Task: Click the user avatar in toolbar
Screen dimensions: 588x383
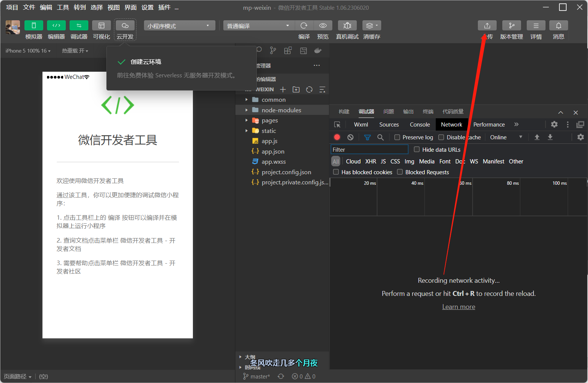Action: click(13, 27)
